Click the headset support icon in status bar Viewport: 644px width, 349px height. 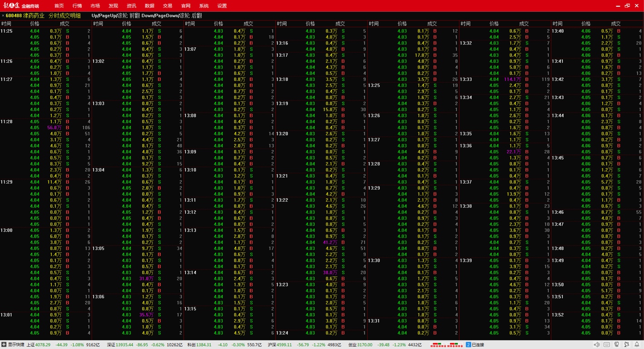pos(617,345)
